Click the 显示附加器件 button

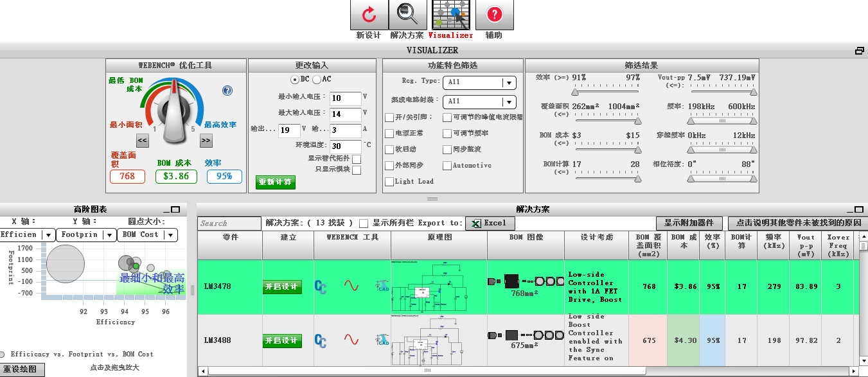click(x=689, y=224)
